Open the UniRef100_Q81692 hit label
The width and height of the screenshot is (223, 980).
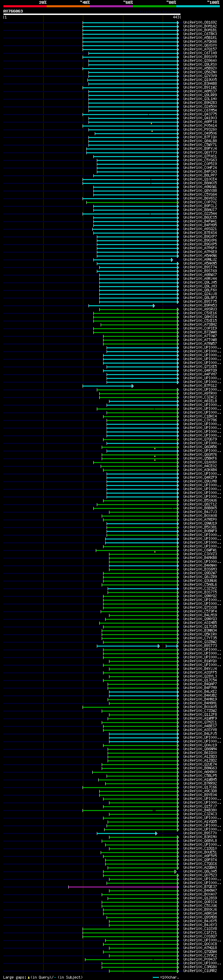(200, 23)
